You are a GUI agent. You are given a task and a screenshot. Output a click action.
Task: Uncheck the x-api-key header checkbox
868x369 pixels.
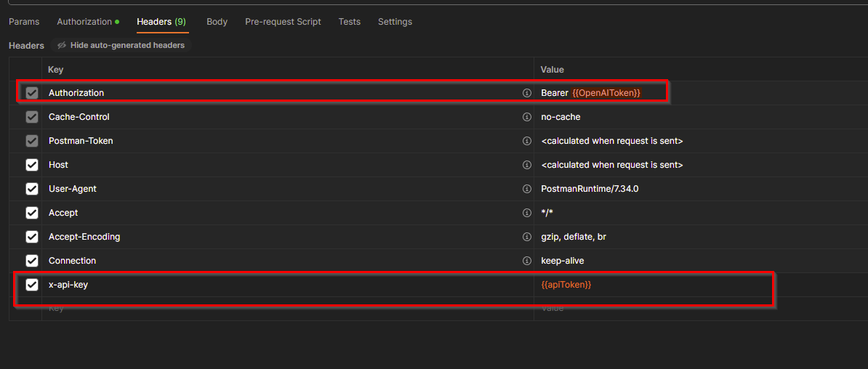pyautogui.click(x=32, y=285)
